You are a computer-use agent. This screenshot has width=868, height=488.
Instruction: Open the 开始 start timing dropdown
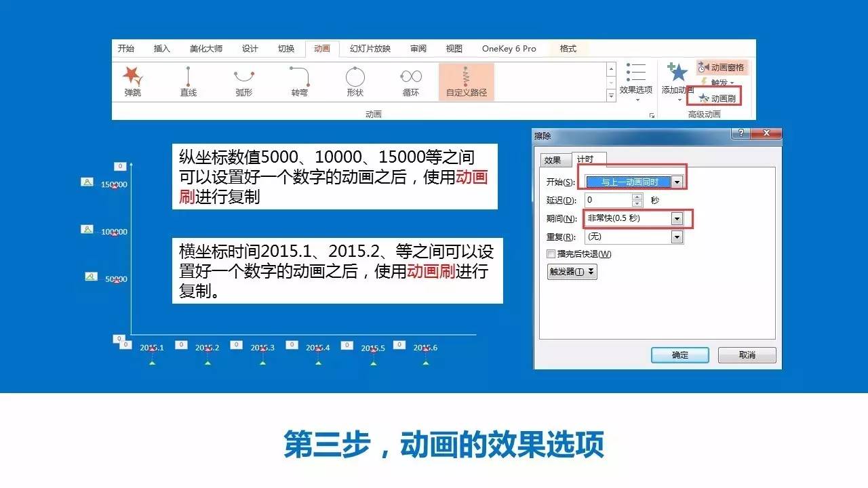676,182
